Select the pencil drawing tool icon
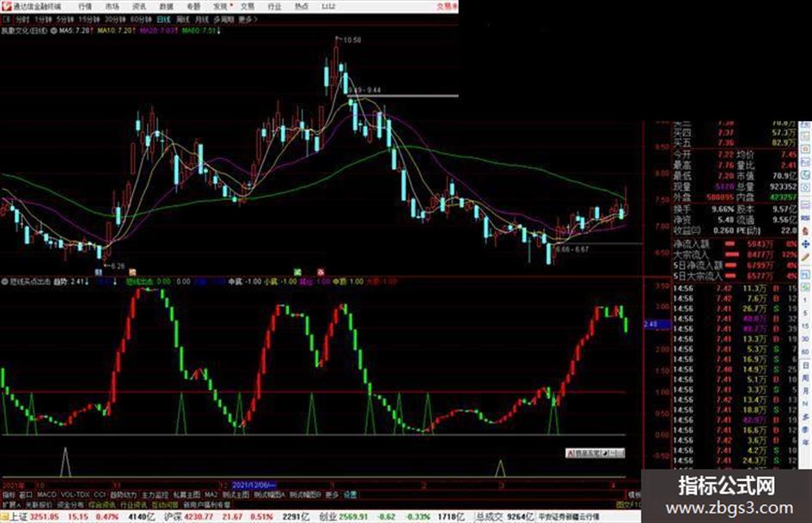Viewport: 812px width, 523px height. pyautogui.click(x=805, y=258)
